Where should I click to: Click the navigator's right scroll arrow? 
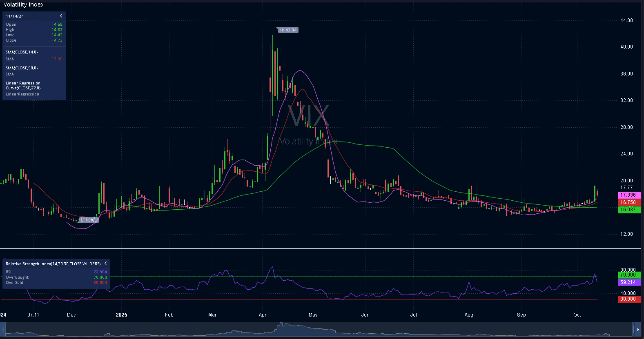point(638,329)
